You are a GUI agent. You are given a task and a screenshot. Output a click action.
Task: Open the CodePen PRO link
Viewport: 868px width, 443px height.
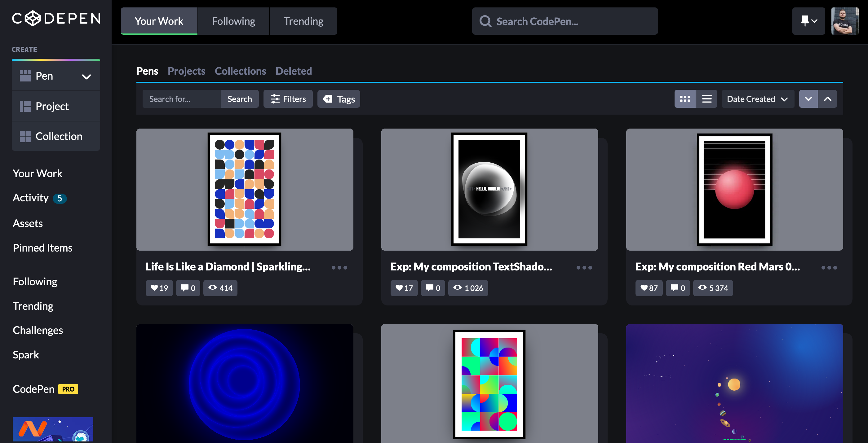[x=46, y=389]
